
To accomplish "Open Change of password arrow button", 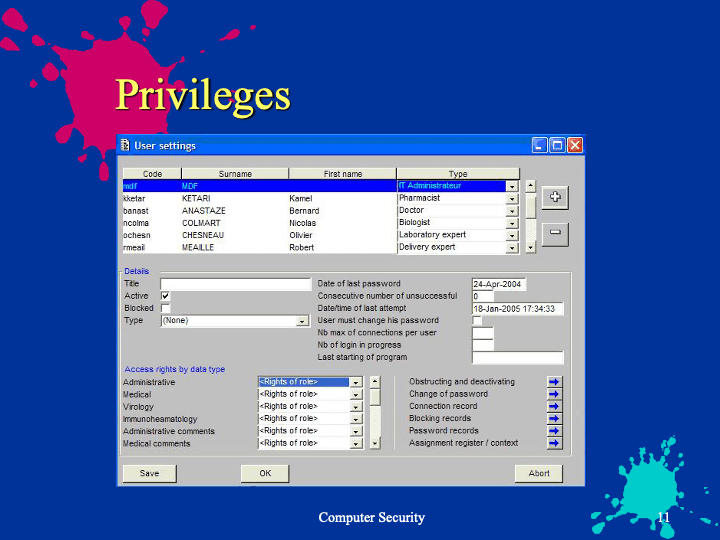I will tap(554, 394).
